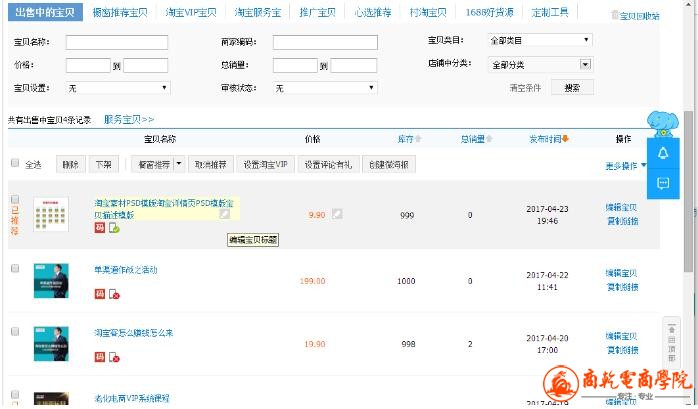The height and width of the screenshot is (409, 698).
Task: Click 编辑宝贝 link for the first item
Action: point(621,207)
